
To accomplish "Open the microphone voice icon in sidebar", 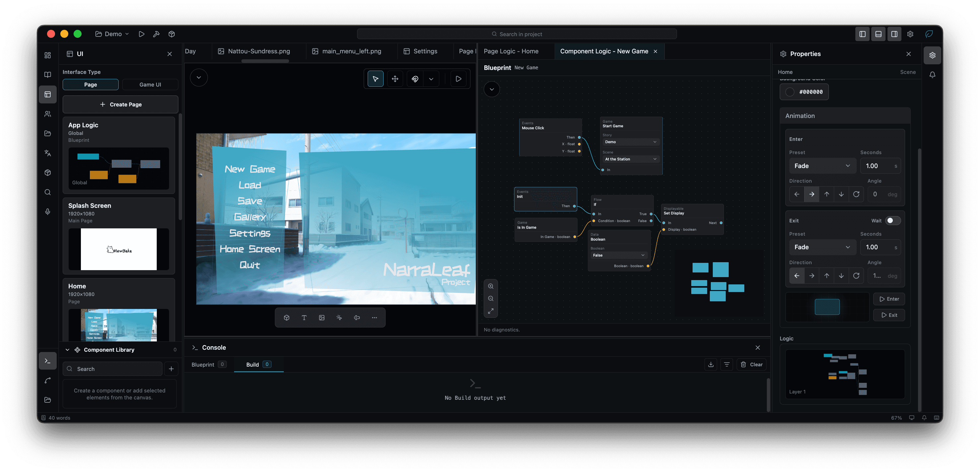I will [47, 211].
